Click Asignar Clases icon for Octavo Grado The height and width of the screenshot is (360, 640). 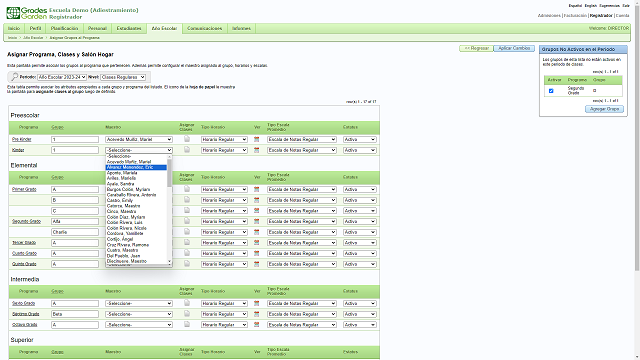tap(187, 324)
